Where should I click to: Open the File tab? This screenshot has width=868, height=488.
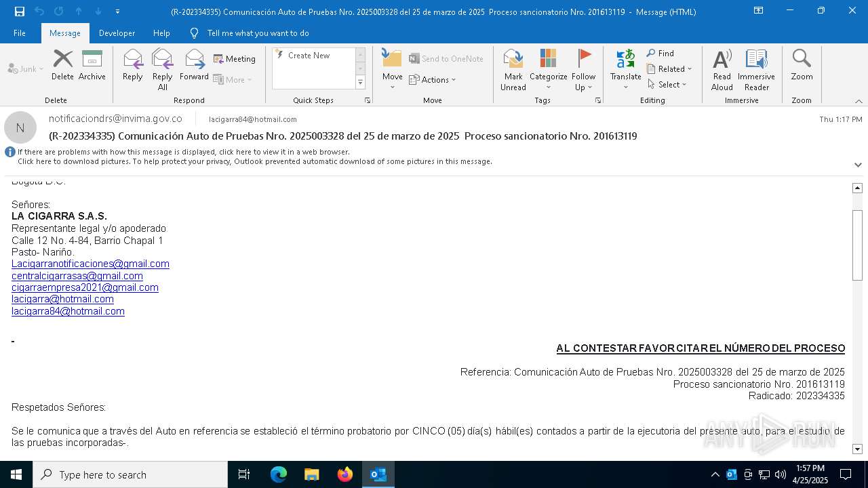[20, 33]
